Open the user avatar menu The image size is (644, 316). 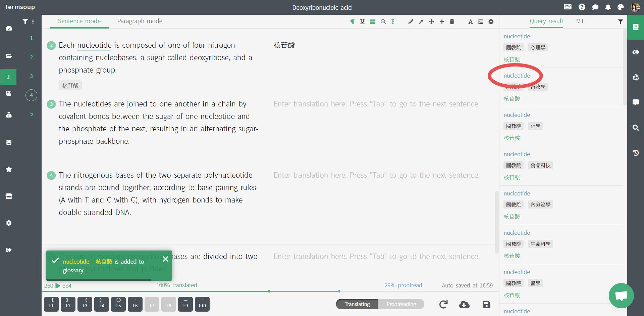pyautogui.click(x=635, y=7)
